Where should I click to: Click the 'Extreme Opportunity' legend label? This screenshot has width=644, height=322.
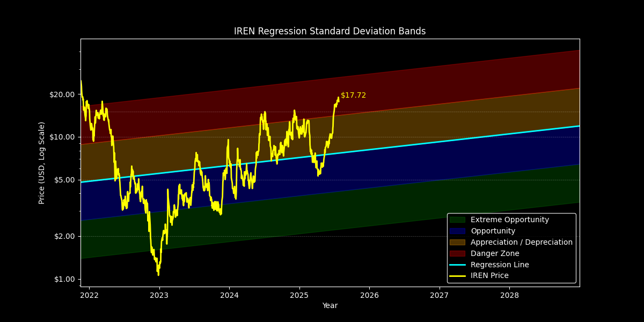pyautogui.click(x=510, y=219)
